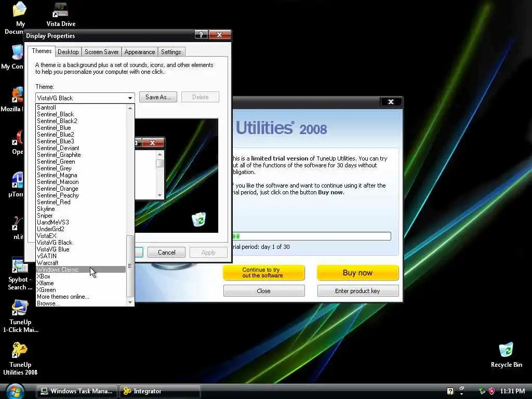Switch to the Screen Saver tab
Viewport: 532px width, 399px height.
101,52
